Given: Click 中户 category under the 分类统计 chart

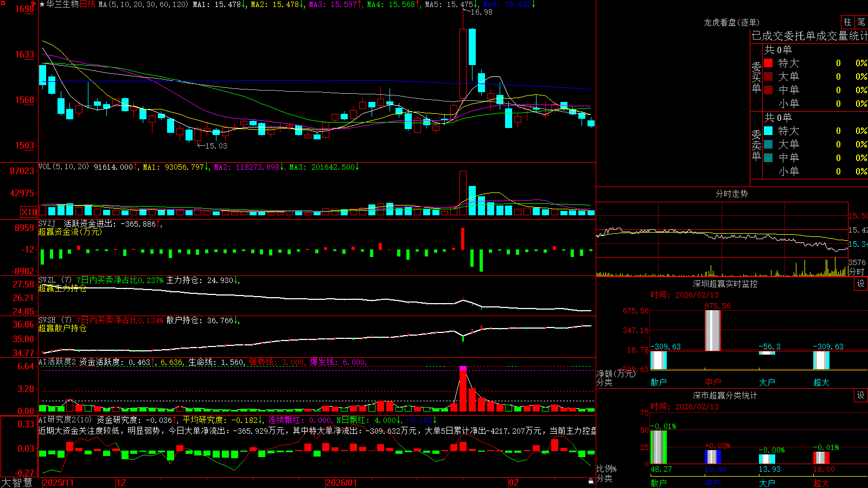Looking at the screenshot, I should pos(713,483).
